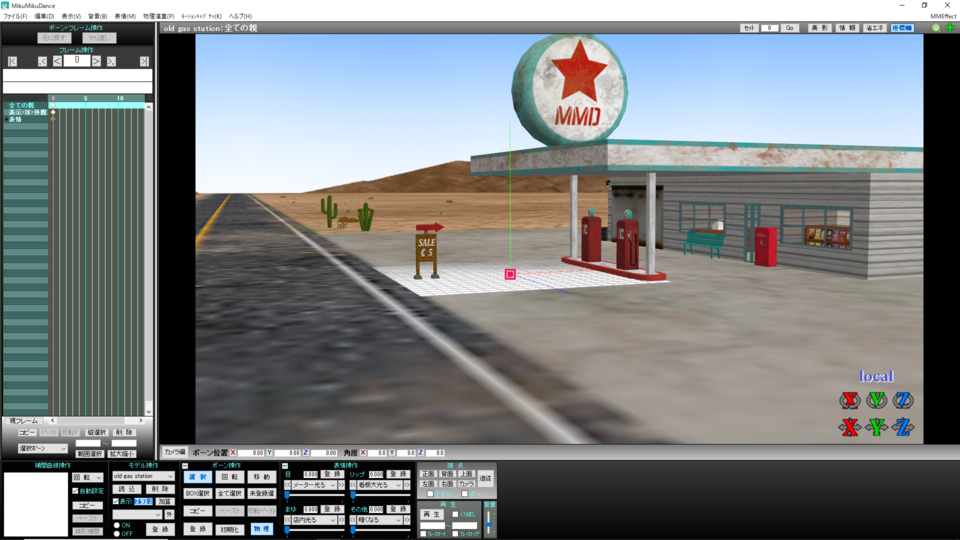
Task: Open the 編集(D) menu
Action: [44, 17]
